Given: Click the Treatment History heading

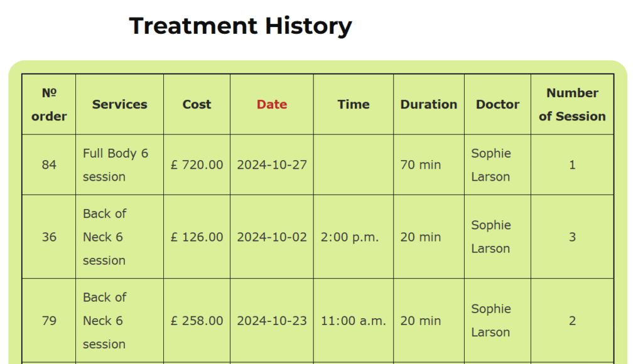Looking at the screenshot, I should click(240, 26).
